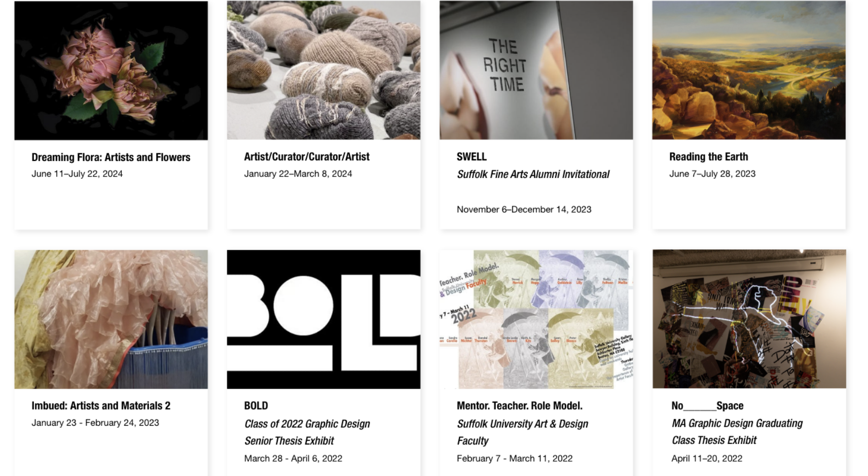Viewport: 868px width, 476px height.
Task: Open the SWELL exhibition title link
Action: pyautogui.click(x=472, y=157)
